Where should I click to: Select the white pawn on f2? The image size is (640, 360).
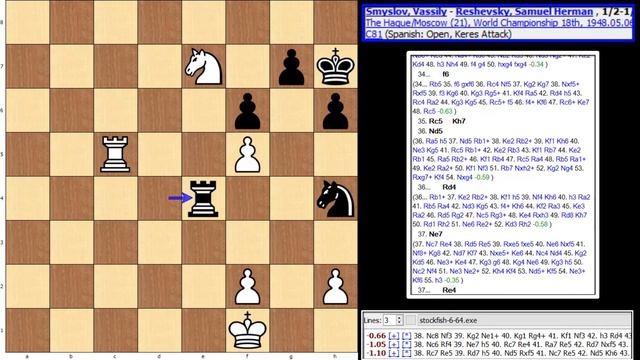[247, 287]
